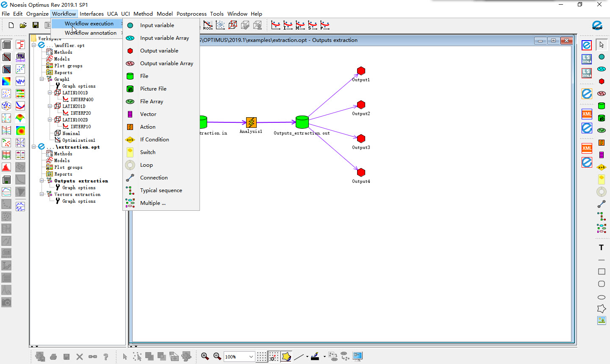The width and height of the screenshot is (610, 364).
Task: Click the zoom in magnifier icon
Action: click(205, 356)
